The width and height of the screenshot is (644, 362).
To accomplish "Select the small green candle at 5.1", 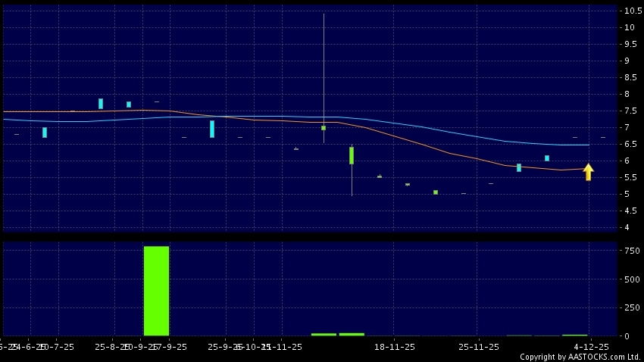I will [436, 192].
